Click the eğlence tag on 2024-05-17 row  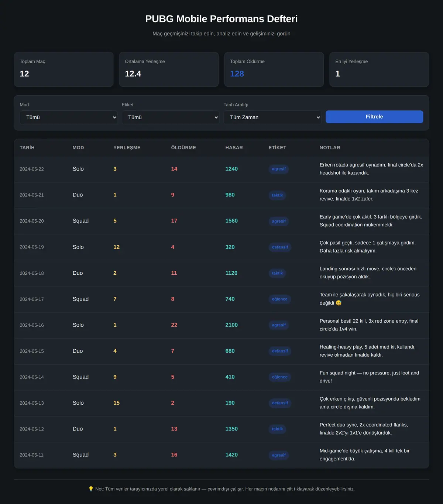pyautogui.click(x=280, y=299)
